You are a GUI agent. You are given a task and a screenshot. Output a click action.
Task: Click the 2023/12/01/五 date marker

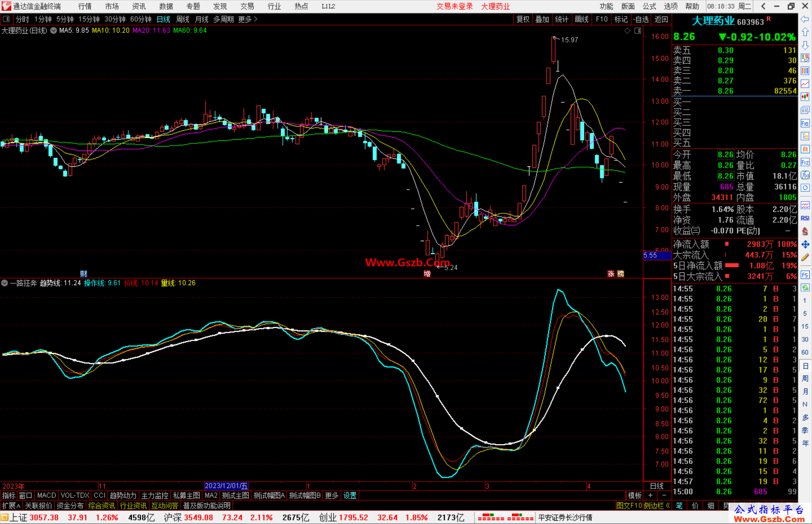click(x=226, y=486)
